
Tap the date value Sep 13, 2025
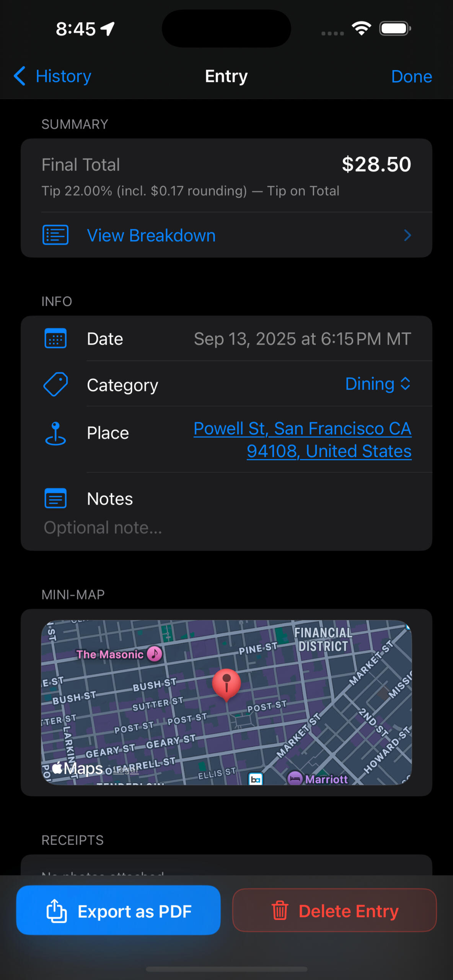tap(302, 339)
